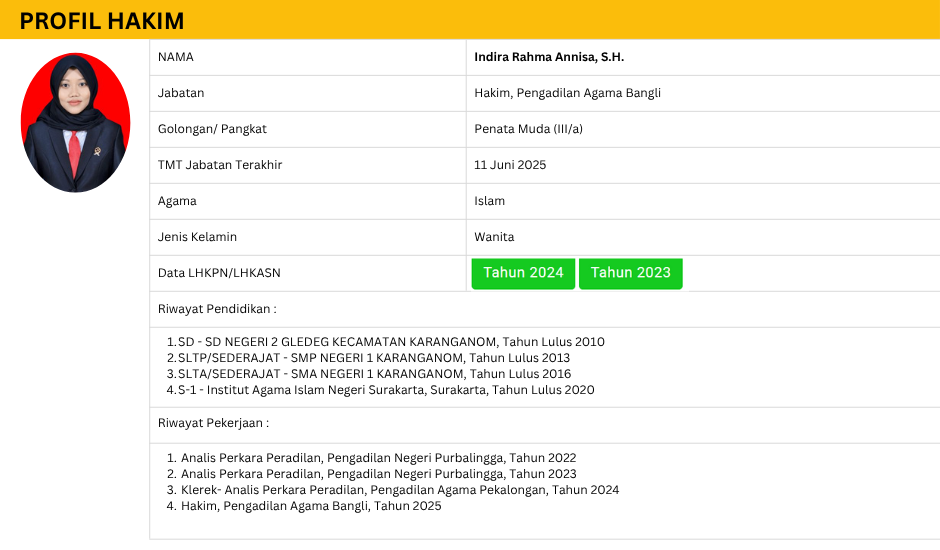This screenshot has height=550, width=940.
Task: Select the Jenis Kelamin value Wanita
Action: coord(494,237)
